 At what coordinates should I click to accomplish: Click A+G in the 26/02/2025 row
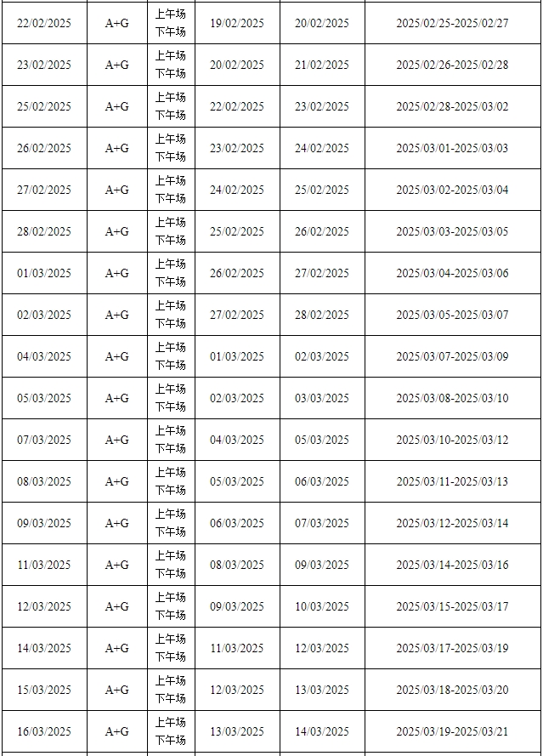coord(117,148)
